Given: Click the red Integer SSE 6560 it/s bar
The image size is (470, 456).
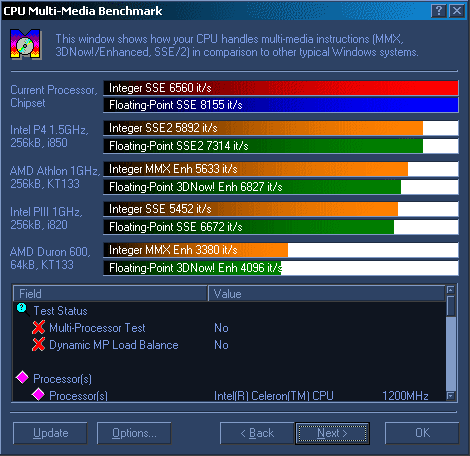Looking at the screenshot, I should (x=281, y=88).
